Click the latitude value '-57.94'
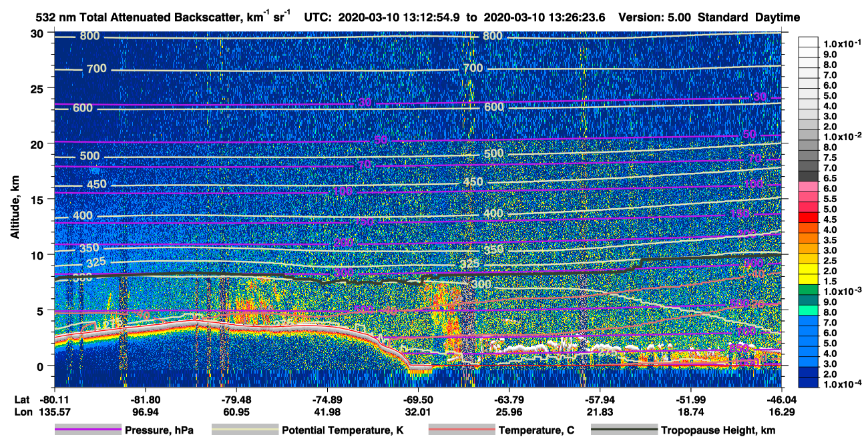 point(600,399)
